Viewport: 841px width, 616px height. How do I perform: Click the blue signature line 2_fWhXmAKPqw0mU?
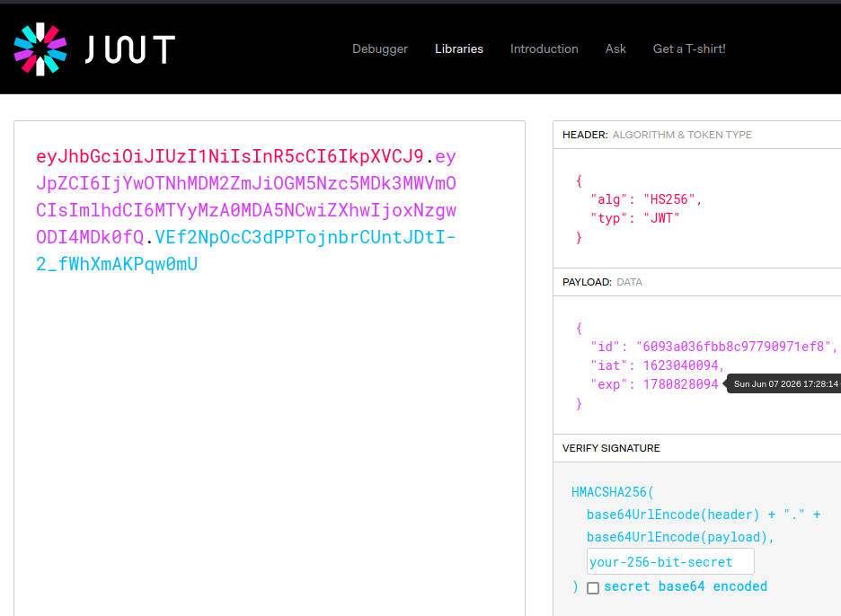coord(117,264)
